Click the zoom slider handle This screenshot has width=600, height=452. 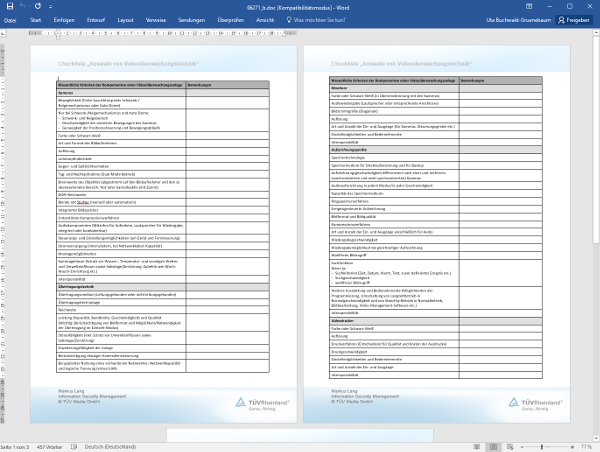(x=540, y=446)
